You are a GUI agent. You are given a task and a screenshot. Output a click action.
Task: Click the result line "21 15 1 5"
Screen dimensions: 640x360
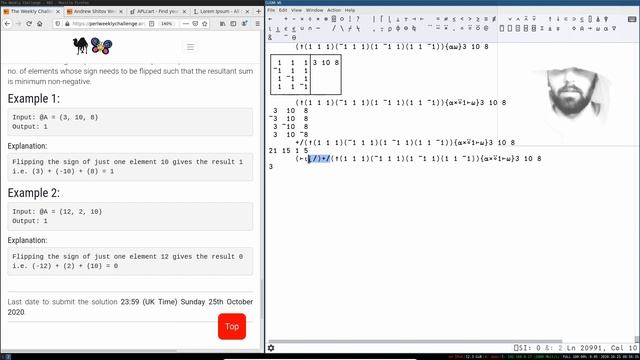(x=289, y=151)
